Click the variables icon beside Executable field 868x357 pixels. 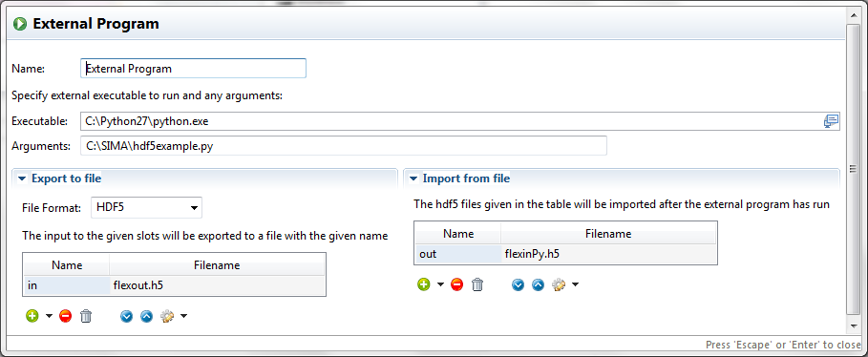click(832, 121)
